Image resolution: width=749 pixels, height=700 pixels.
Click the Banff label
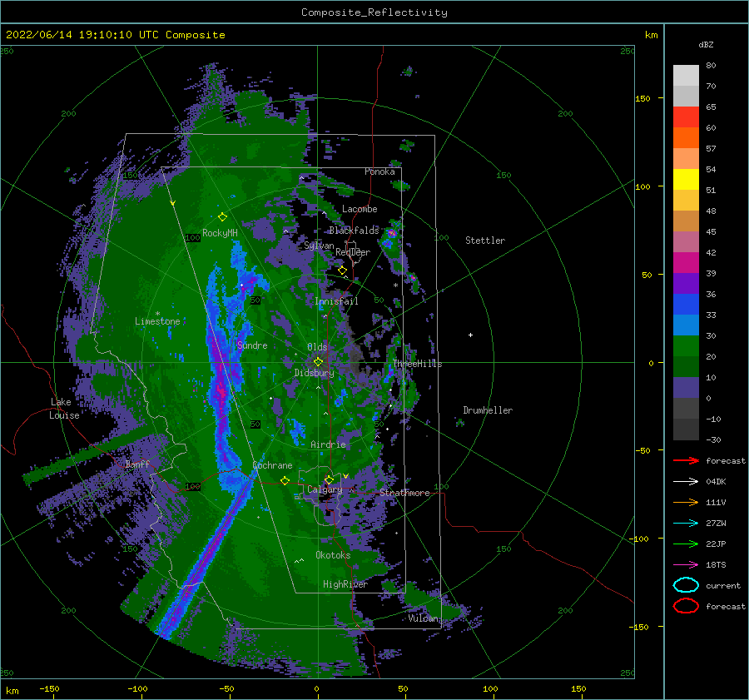click(137, 464)
